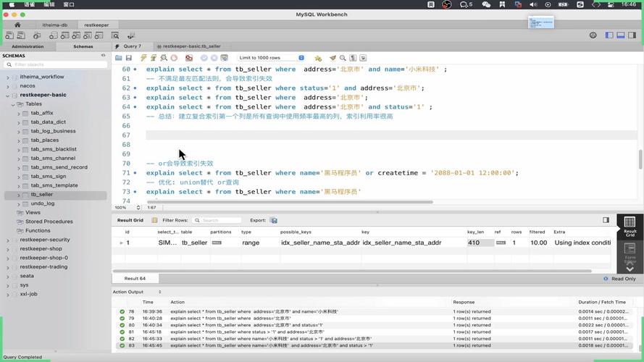The image size is (644, 362).
Task: Switch to the restkeeper connection tab
Action: point(96,25)
